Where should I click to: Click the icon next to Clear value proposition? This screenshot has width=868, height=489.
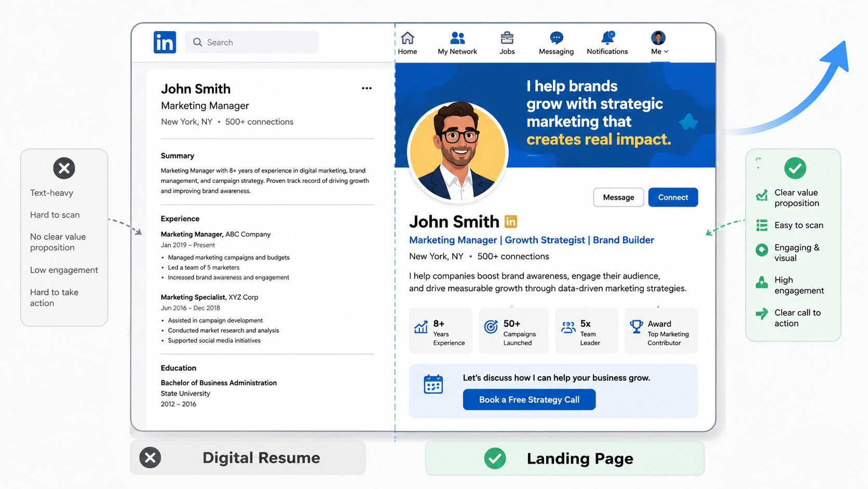pyautogui.click(x=762, y=196)
